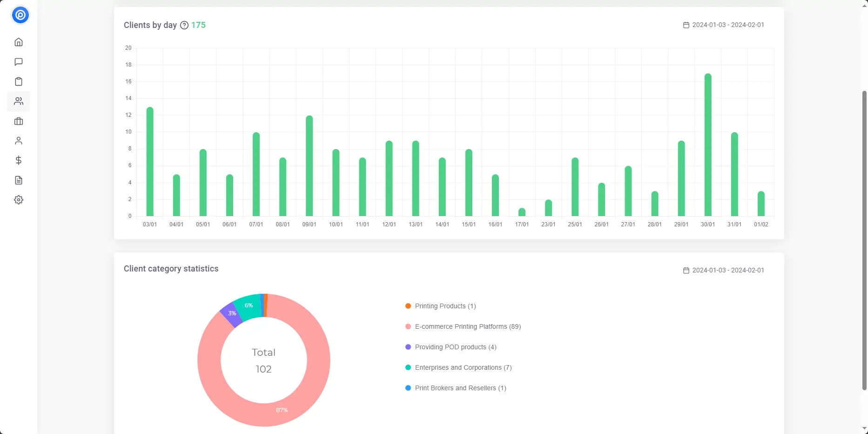
Task: Select the clipboard orders icon
Action: 19,81
